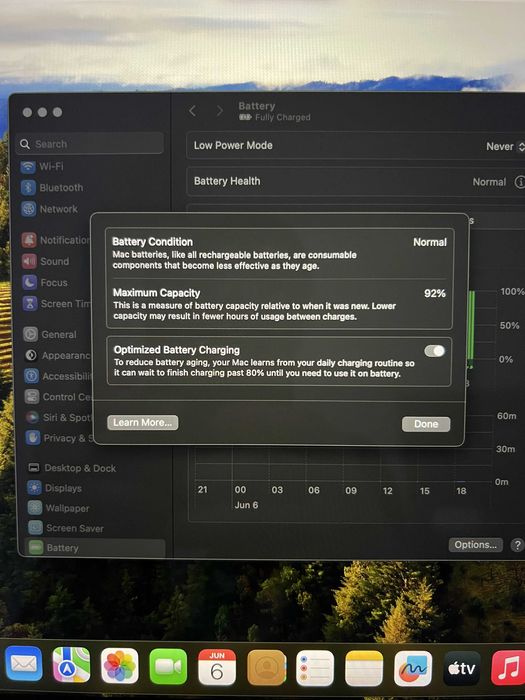
Task: Go back with the left chevron
Action: 192,111
